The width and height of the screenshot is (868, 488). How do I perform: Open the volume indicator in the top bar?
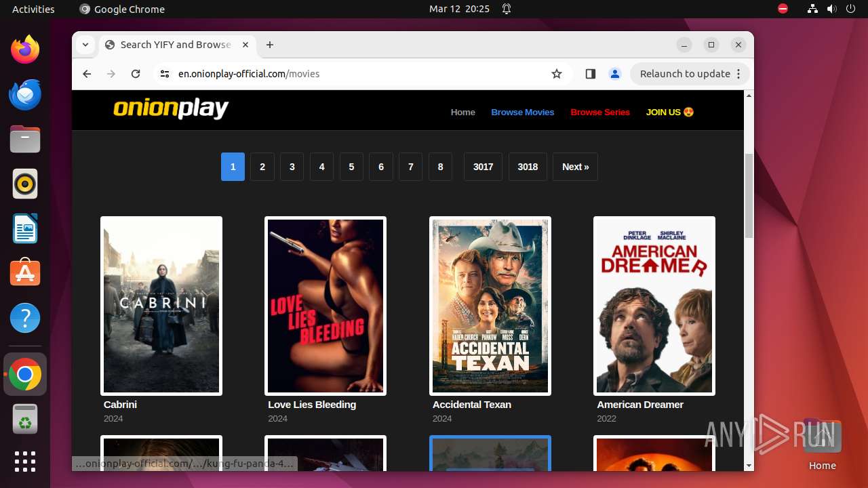pos(831,9)
